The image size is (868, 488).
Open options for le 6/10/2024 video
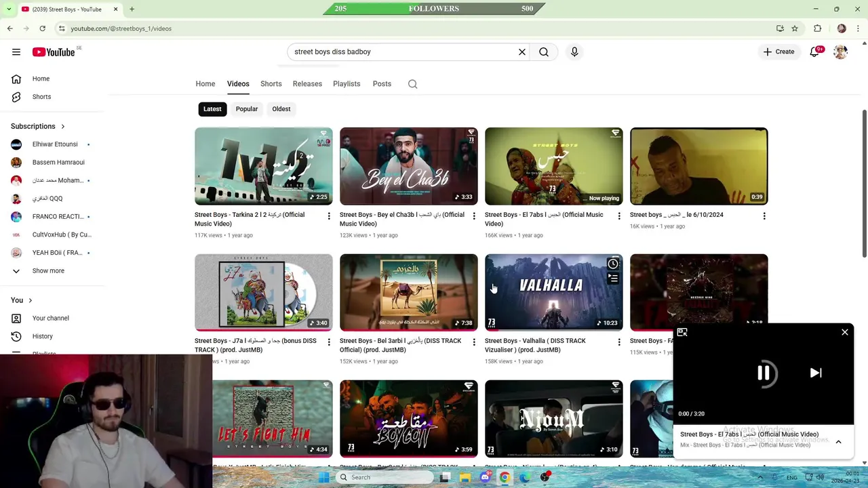coord(764,216)
